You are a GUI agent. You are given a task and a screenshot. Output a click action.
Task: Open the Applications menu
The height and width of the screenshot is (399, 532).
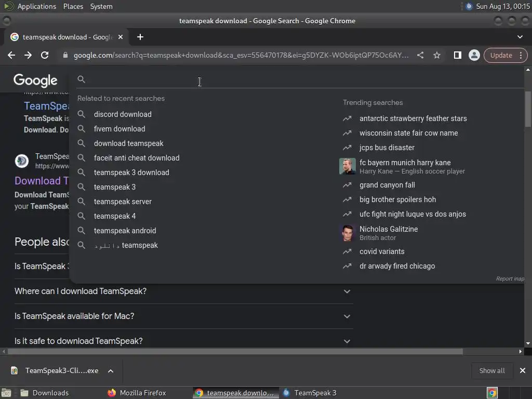click(x=37, y=6)
